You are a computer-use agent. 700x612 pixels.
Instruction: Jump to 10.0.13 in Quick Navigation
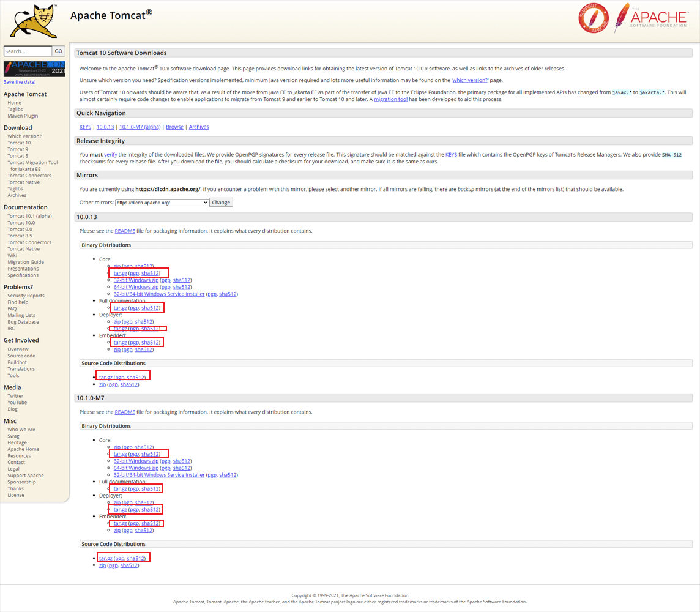(105, 127)
